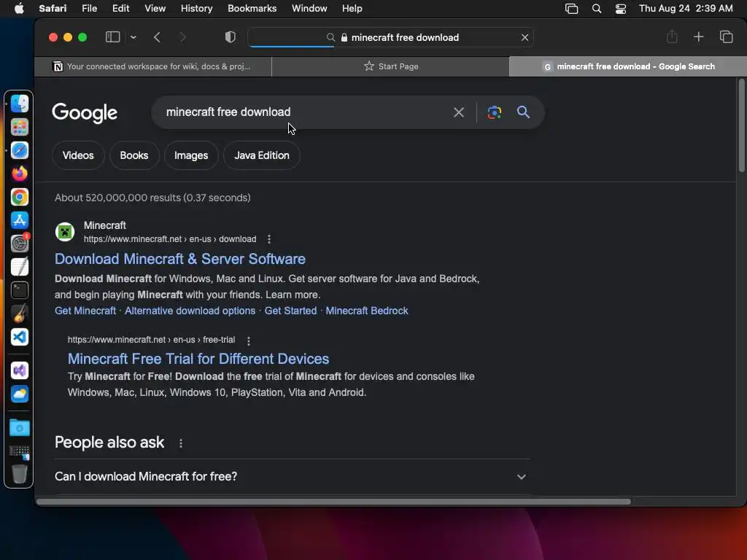Image resolution: width=747 pixels, height=560 pixels.
Task: Select the minecraft free download Google tab
Action: pyautogui.click(x=628, y=66)
